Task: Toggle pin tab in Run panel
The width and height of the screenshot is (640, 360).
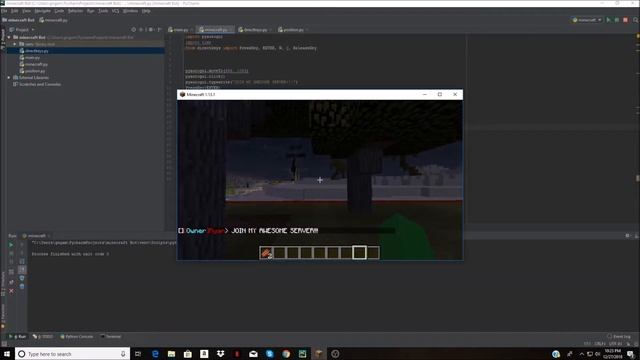Action: (x=11, y=282)
